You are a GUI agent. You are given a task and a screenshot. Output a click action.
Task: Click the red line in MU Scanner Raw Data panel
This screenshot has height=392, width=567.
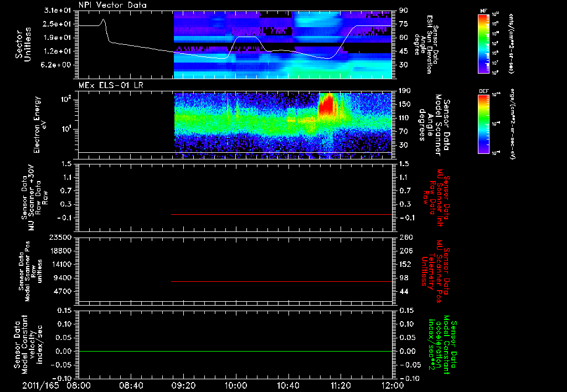282,214
